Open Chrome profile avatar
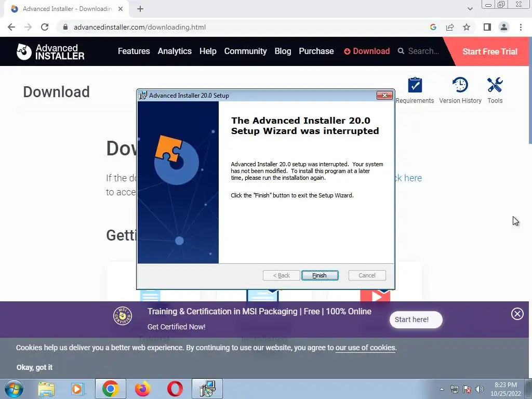The width and height of the screenshot is (532, 399). [x=504, y=27]
